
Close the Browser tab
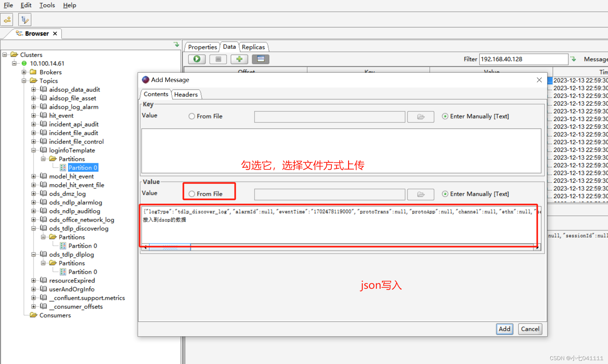pyautogui.click(x=55, y=33)
